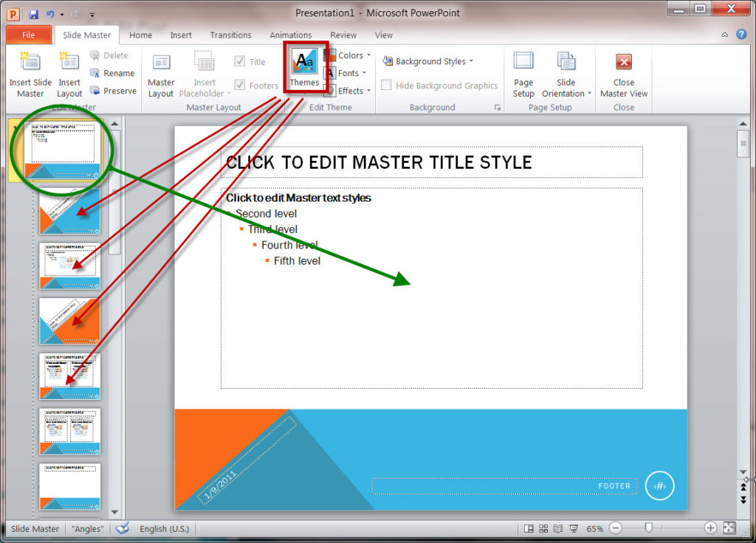756x543 pixels.
Task: Open the Background group dialog launcher
Action: (497, 108)
